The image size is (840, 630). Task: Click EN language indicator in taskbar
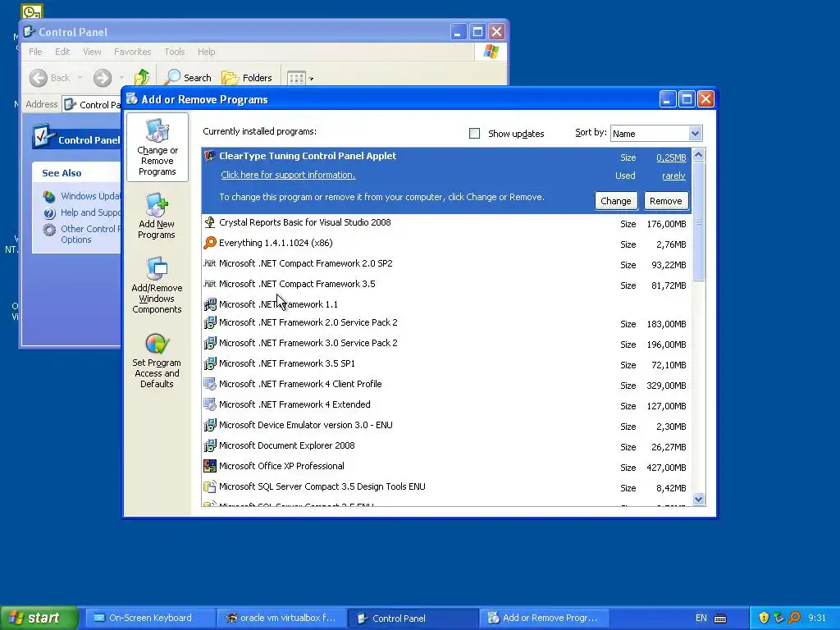[x=701, y=618]
